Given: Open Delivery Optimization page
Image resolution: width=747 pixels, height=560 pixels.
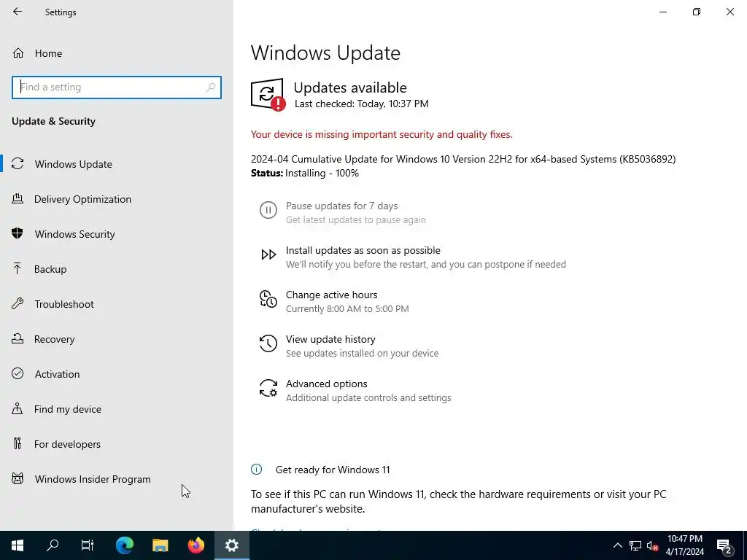Looking at the screenshot, I should point(117,199).
